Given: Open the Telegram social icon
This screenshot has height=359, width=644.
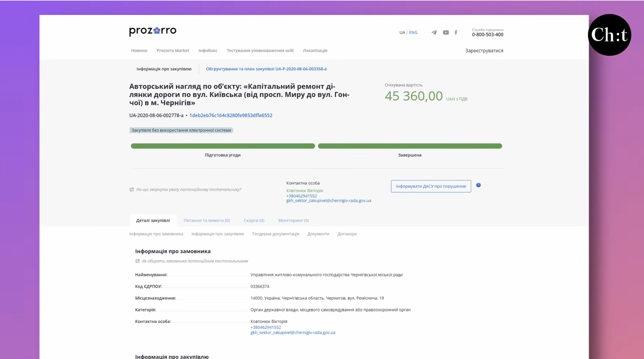Looking at the screenshot, I should pos(434,33).
